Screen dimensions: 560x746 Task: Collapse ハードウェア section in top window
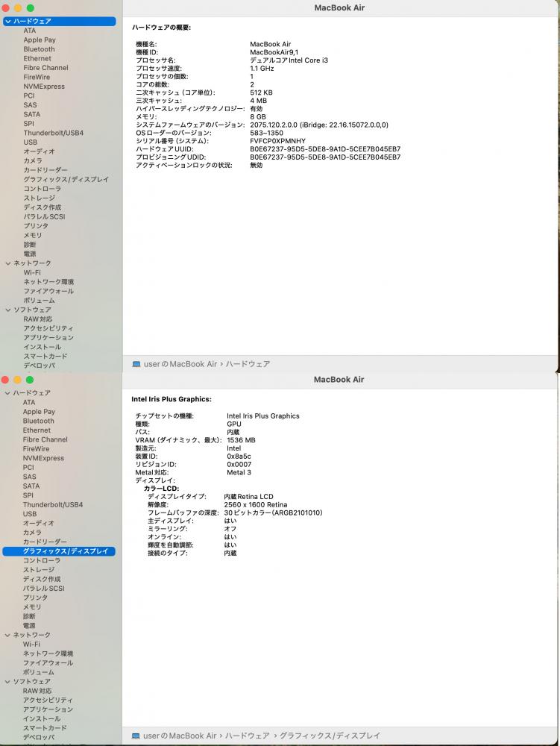[x=8, y=22]
